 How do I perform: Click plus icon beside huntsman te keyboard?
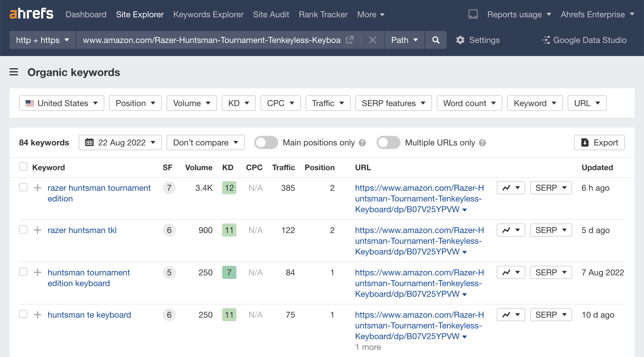point(37,315)
